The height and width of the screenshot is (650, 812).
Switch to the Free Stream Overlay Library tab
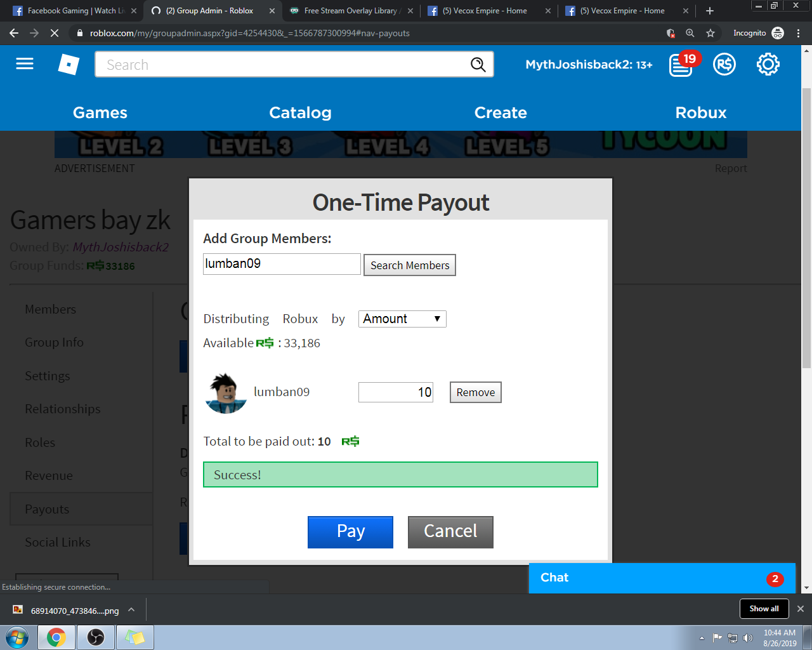350,11
